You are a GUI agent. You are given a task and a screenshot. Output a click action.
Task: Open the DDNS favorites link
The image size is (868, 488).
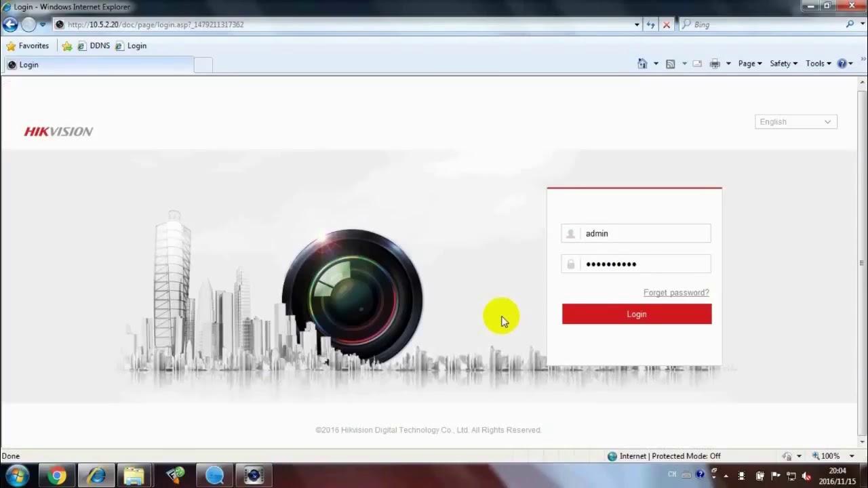coord(94,46)
